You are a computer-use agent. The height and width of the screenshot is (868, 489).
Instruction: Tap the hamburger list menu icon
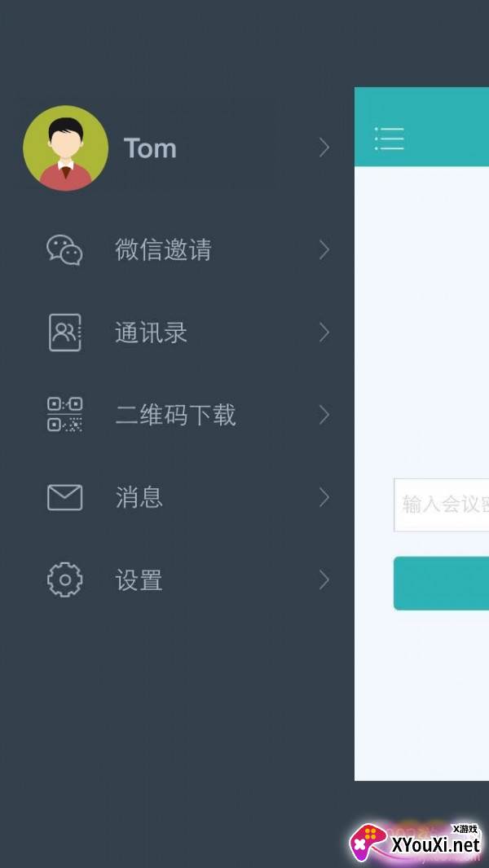tap(390, 139)
